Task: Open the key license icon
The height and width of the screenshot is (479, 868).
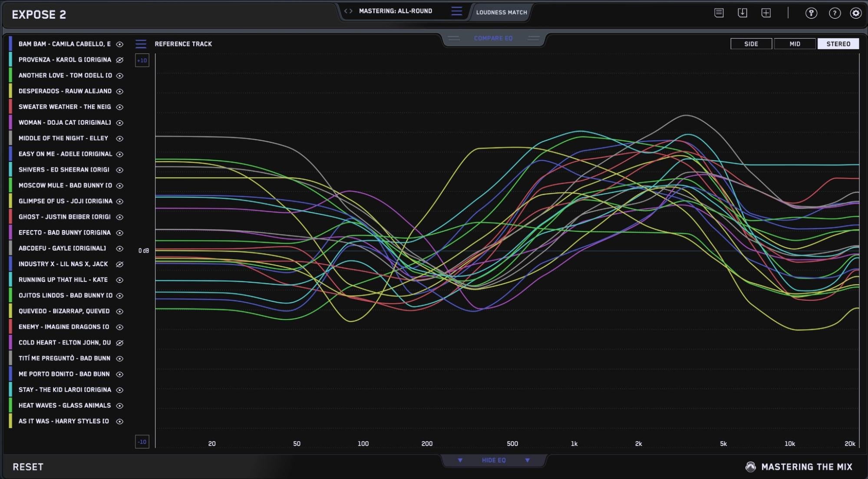Action: tap(811, 13)
